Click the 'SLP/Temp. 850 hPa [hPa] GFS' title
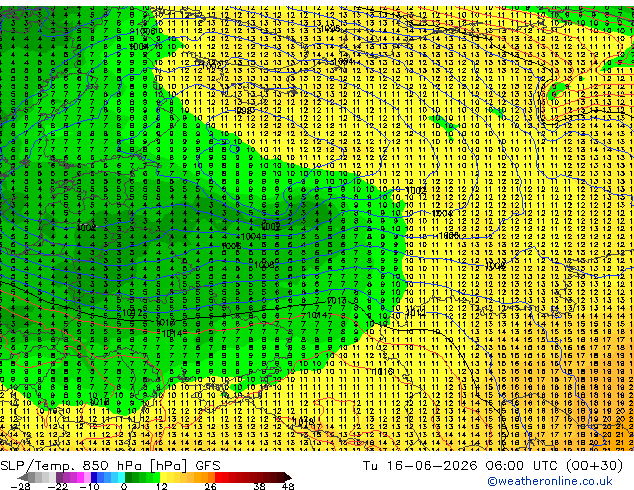This screenshot has width=634, height=490. (x=110, y=466)
